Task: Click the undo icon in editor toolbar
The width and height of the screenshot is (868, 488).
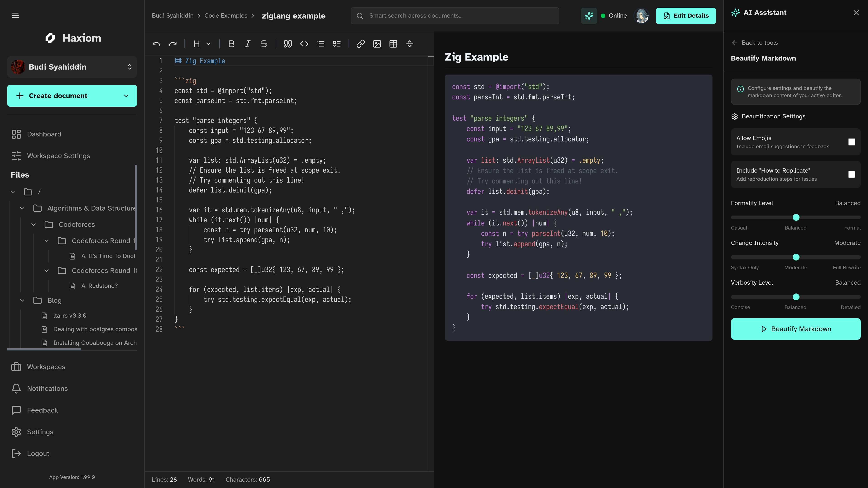Action: click(156, 44)
